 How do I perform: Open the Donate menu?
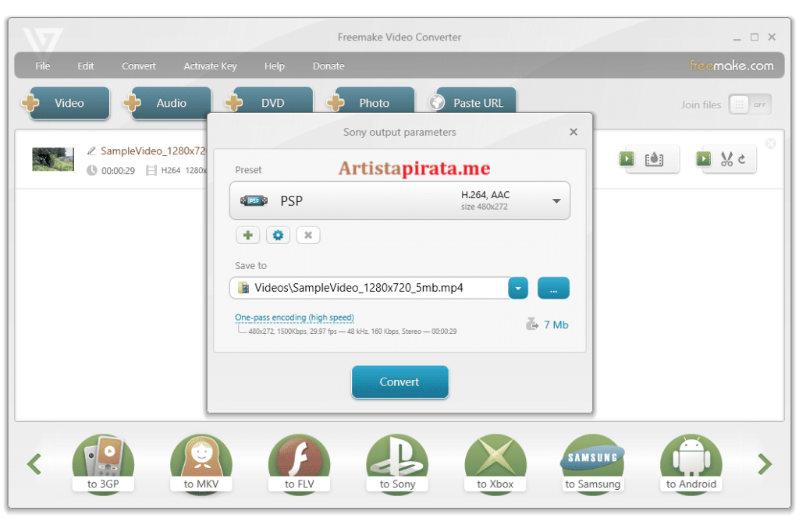[x=328, y=66]
